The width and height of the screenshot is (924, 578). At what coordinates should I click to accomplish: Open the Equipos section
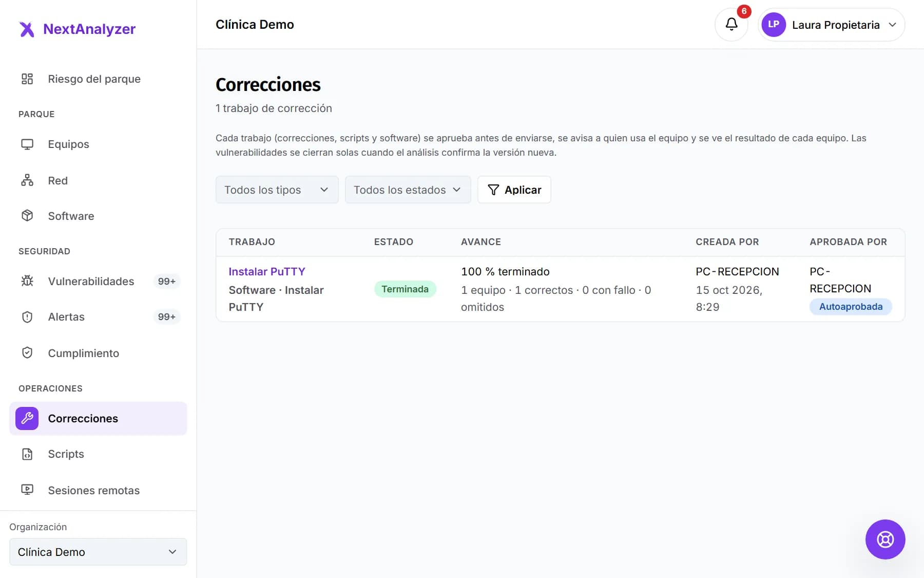coord(98,144)
